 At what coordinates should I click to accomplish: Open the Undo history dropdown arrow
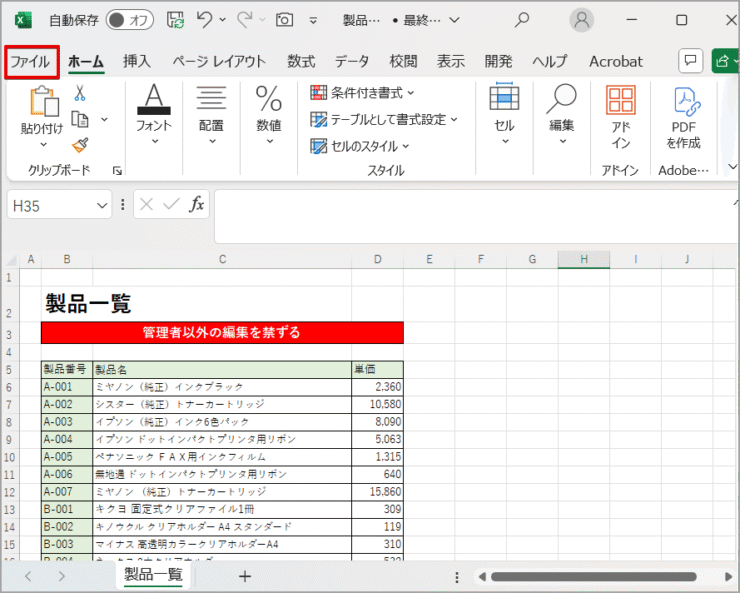pos(222,20)
